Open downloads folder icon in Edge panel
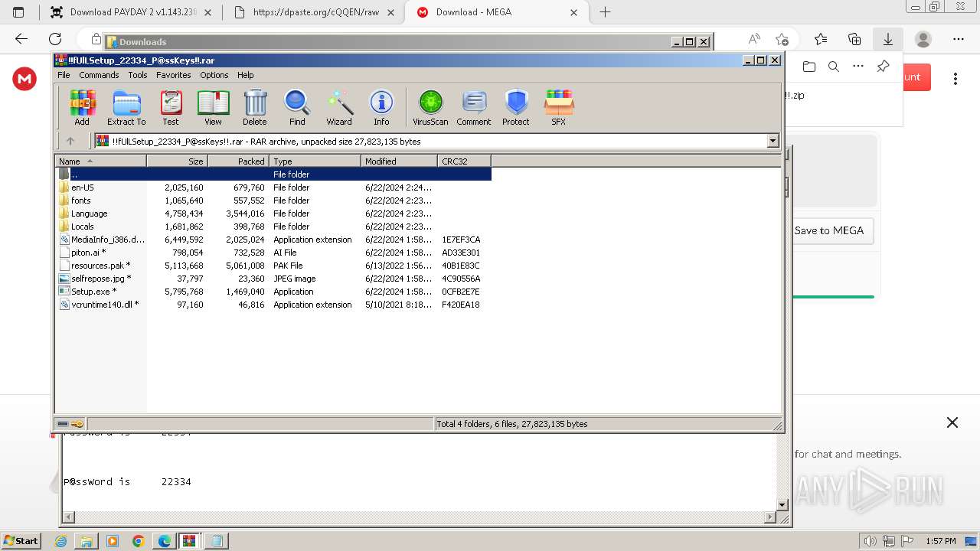The width and height of the screenshot is (980, 551). click(x=809, y=67)
